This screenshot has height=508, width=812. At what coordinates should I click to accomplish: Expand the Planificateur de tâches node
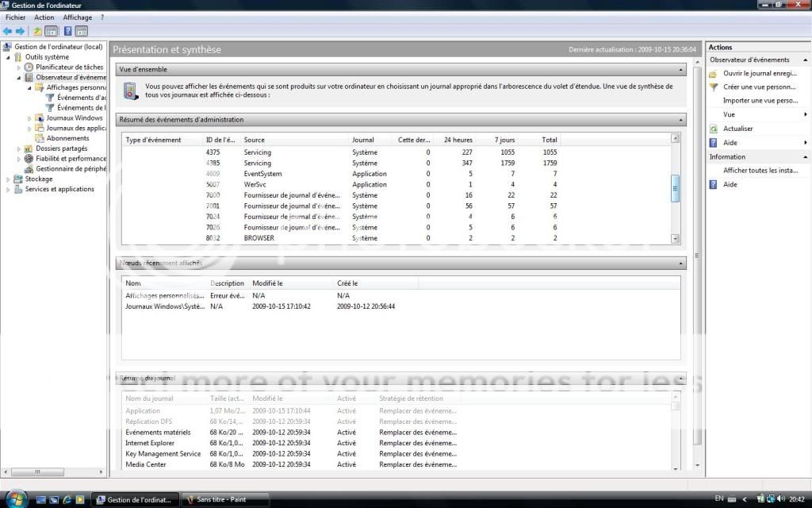pos(19,67)
